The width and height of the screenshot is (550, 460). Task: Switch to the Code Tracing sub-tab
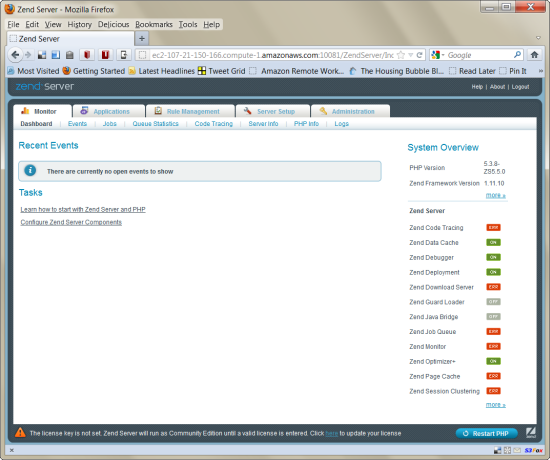pyautogui.click(x=214, y=124)
